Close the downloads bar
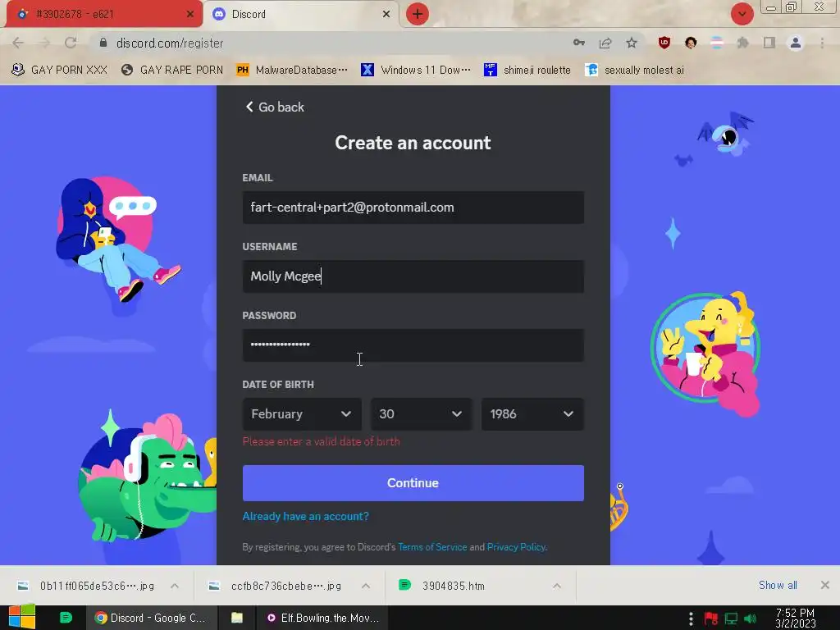 point(825,585)
